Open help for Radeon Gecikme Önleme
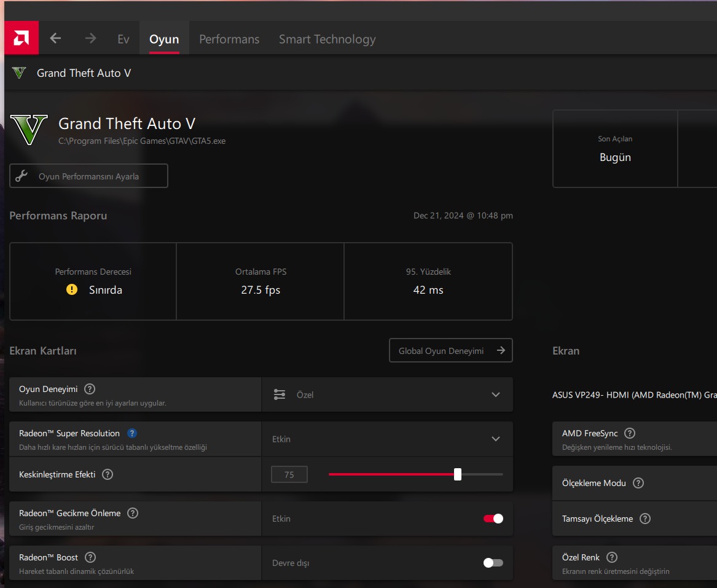The width and height of the screenshot is (717, 588). coord(133,513)
